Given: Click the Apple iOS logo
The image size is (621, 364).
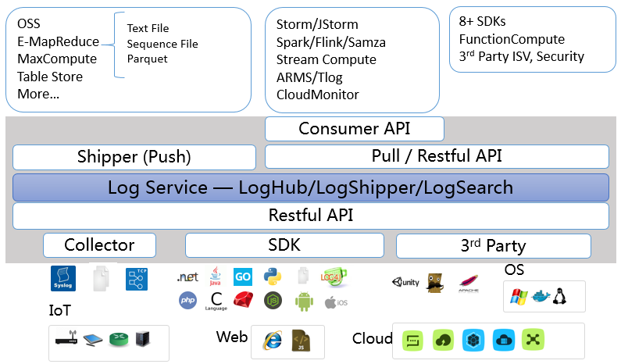Looking at the screenshot, I should pos(336,302).
